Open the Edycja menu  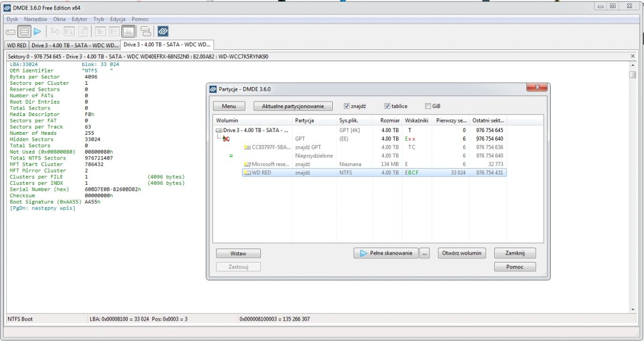pyautogui.click(x=118, y=19)
